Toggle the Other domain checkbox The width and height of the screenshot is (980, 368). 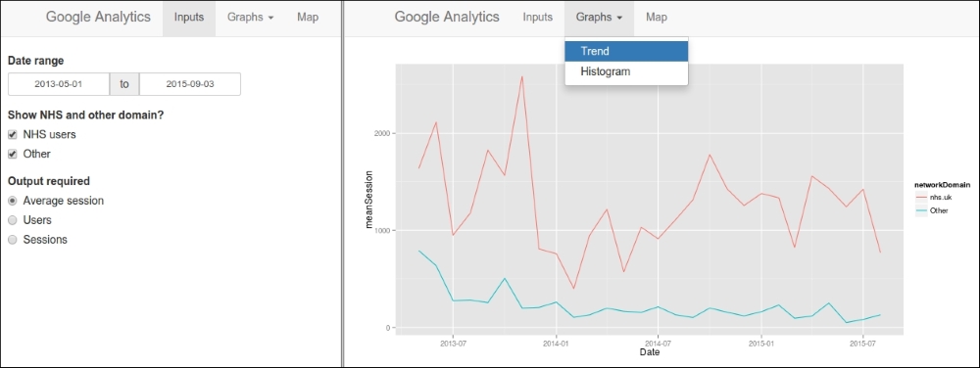coord(13,154)
